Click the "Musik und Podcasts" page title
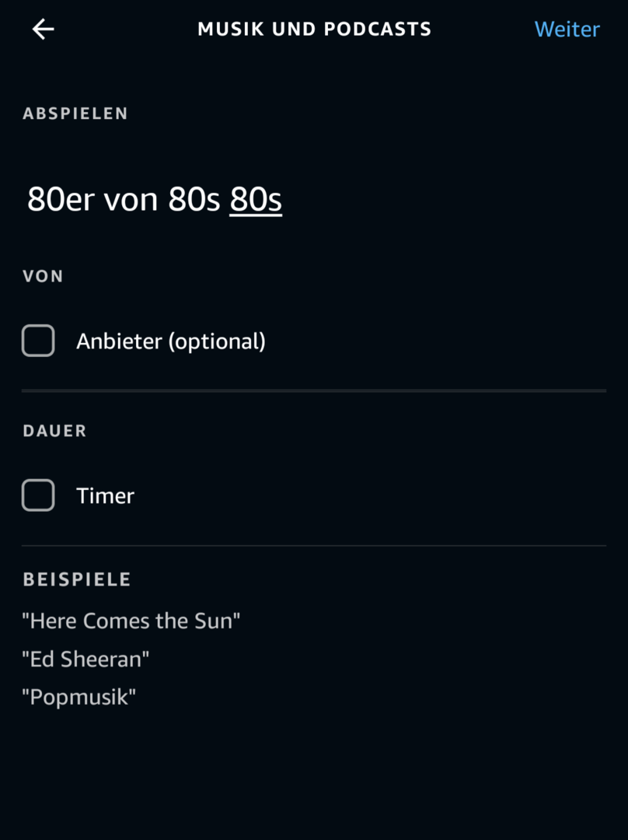The width and height of the screenshot is (628, 840). coord(314,30)
